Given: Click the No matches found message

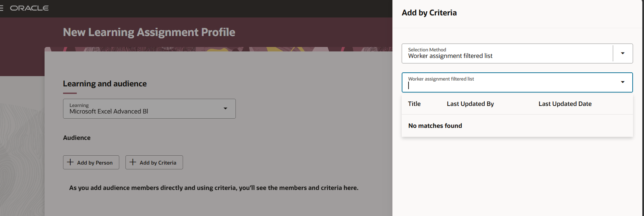Looking at the screenshot, I should coord(435,126).
